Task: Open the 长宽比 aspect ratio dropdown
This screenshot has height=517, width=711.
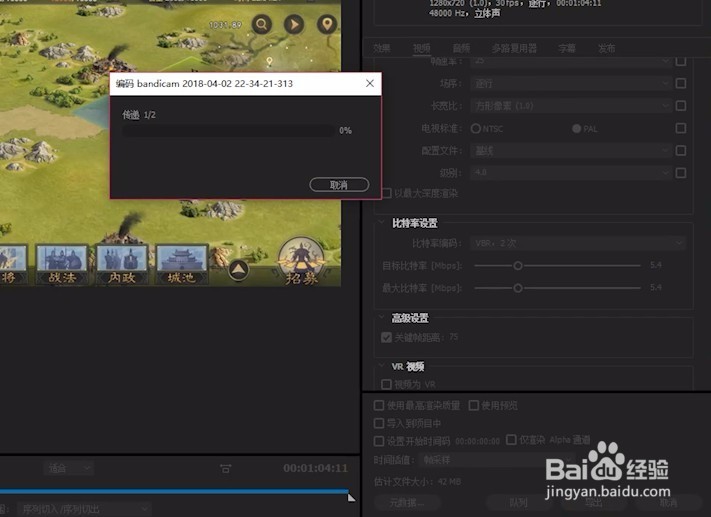Action: coord(570,106)
